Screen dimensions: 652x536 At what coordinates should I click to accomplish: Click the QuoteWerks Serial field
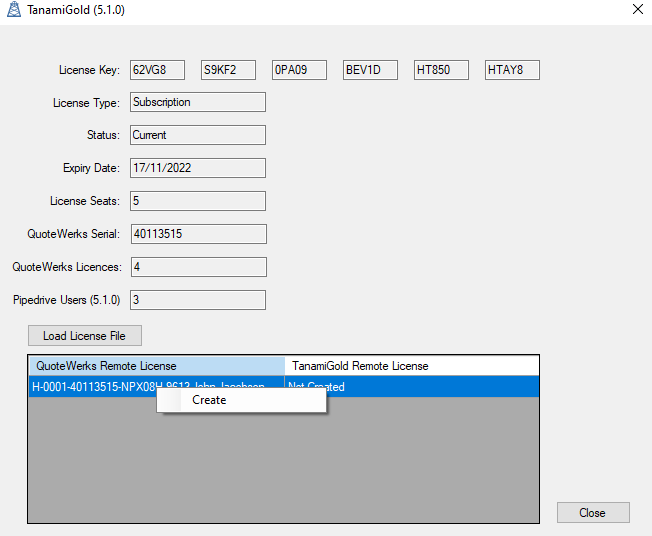click(198, 234)
